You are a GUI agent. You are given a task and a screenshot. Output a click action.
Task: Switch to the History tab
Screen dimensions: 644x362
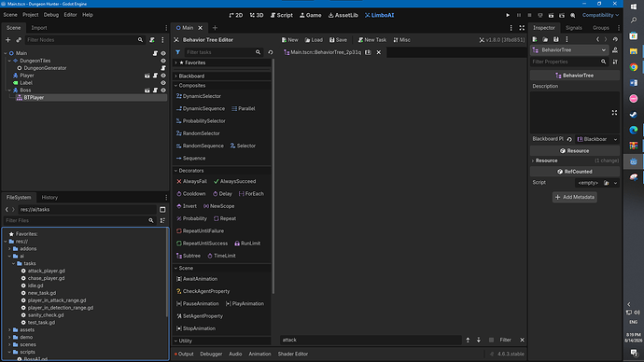tap(49, 198)
